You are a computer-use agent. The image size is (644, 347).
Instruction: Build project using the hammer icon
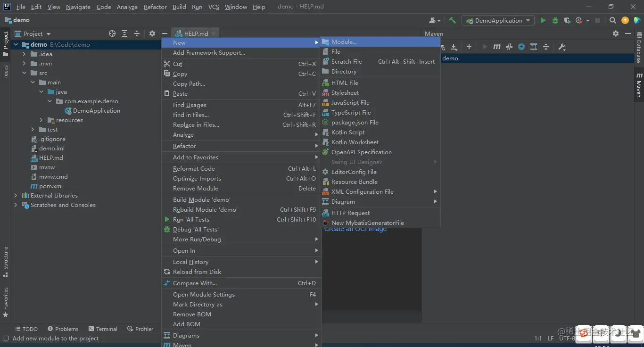(x=452, y=20)
